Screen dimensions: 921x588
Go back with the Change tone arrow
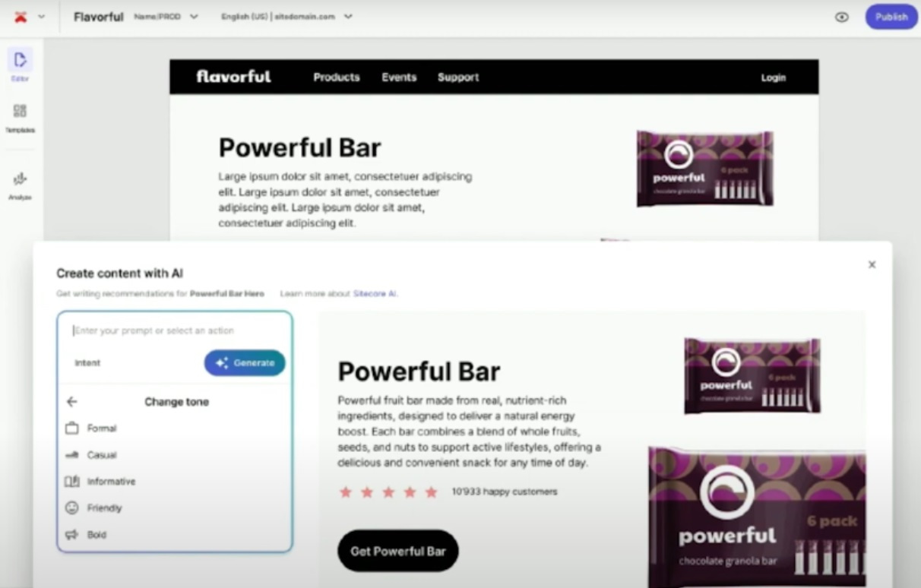[x=72, y=402]
